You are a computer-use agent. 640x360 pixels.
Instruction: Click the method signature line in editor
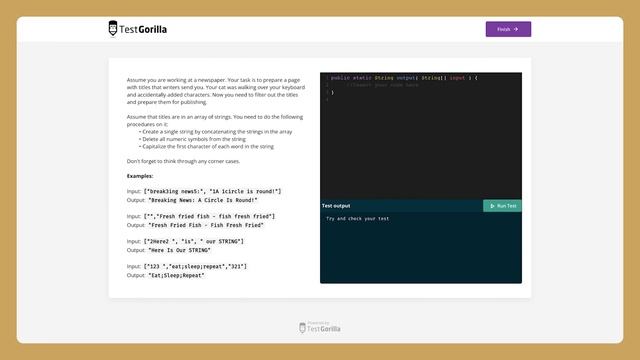[404, 78]
